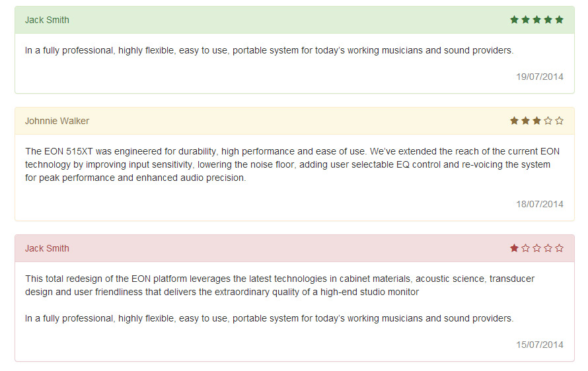Click the middle star in the green five-star rating
Image resolution: width=588 pixels, height=371 pixels.
[x=537, y=20]
